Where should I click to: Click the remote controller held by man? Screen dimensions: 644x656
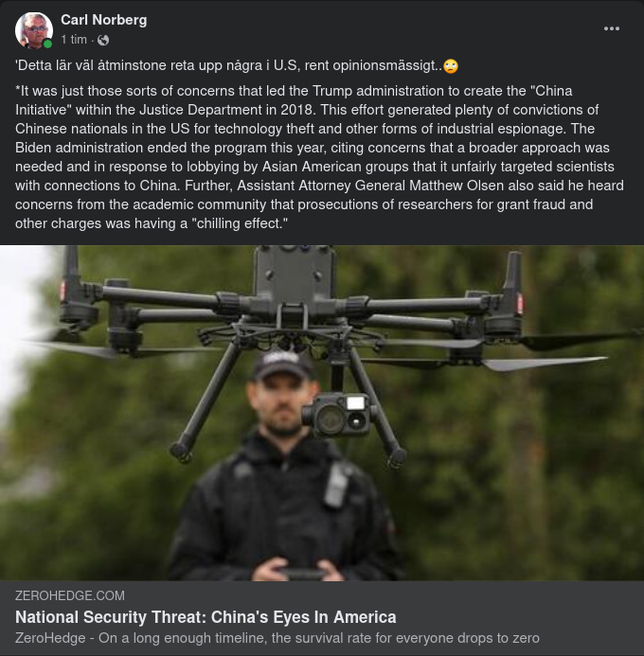click(x=302, y=574)
